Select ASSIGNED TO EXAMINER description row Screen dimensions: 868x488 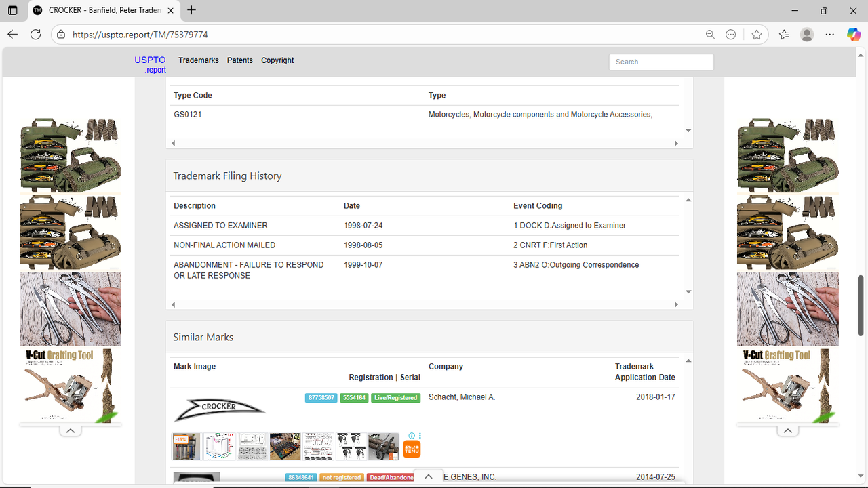(220, 226)
